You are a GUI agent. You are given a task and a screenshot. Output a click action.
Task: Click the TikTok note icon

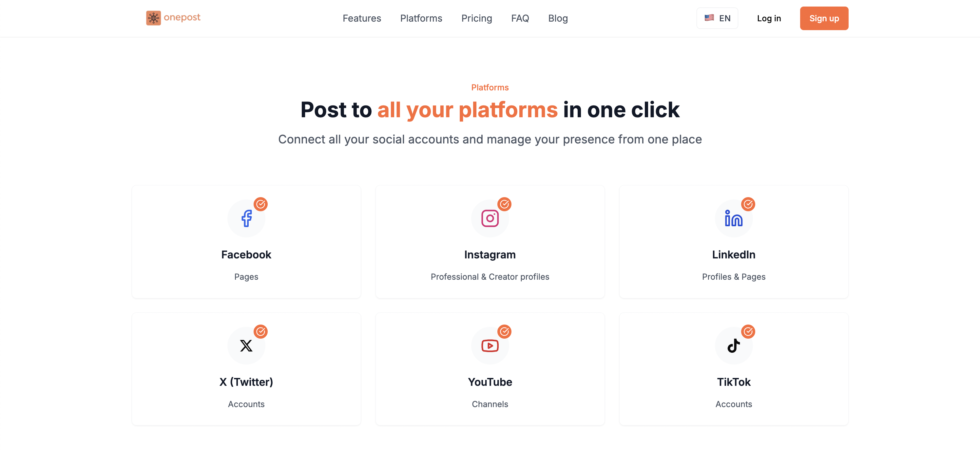coord(734,345)
